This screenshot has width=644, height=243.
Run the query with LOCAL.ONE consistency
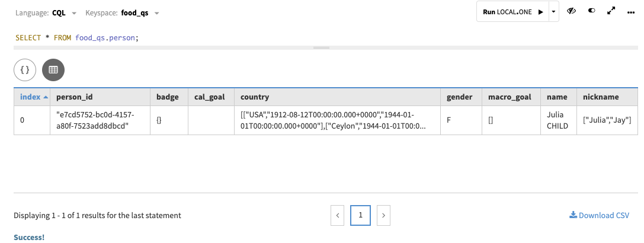coord(512,12)
